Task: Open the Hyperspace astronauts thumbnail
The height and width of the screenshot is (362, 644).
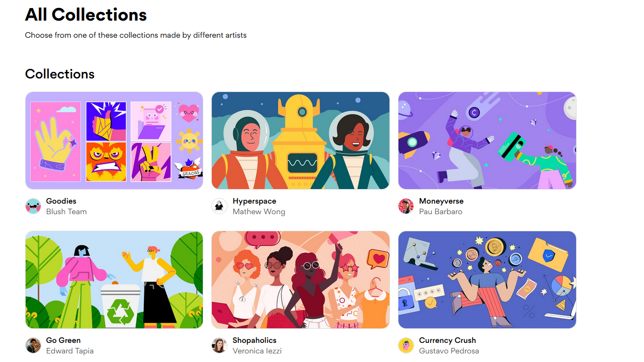Action: click(x=300, y=140)
